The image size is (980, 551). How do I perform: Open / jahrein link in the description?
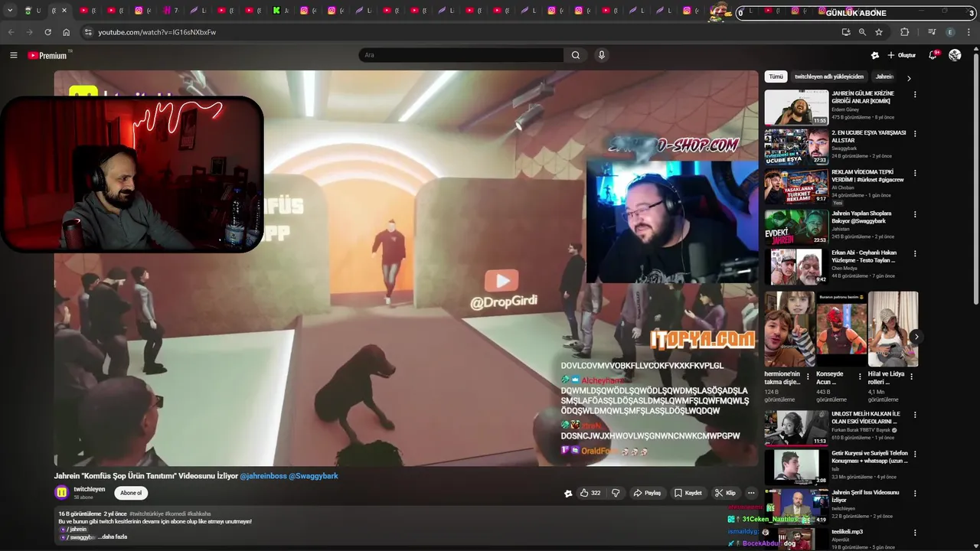pos(74,529)
